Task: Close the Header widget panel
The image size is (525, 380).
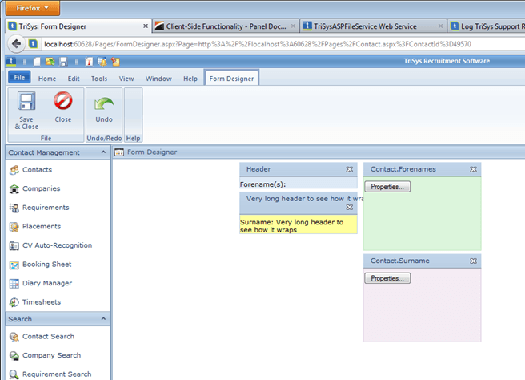Action: pos(350,169)
